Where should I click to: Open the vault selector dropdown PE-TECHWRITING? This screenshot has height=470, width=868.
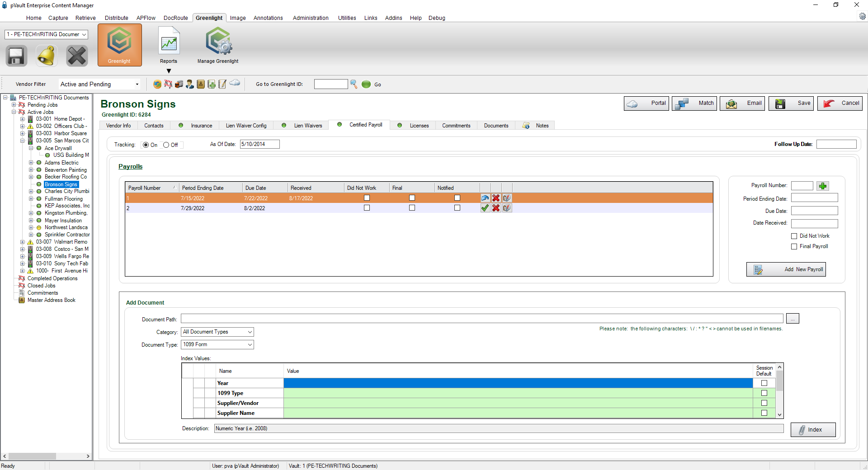46,34
